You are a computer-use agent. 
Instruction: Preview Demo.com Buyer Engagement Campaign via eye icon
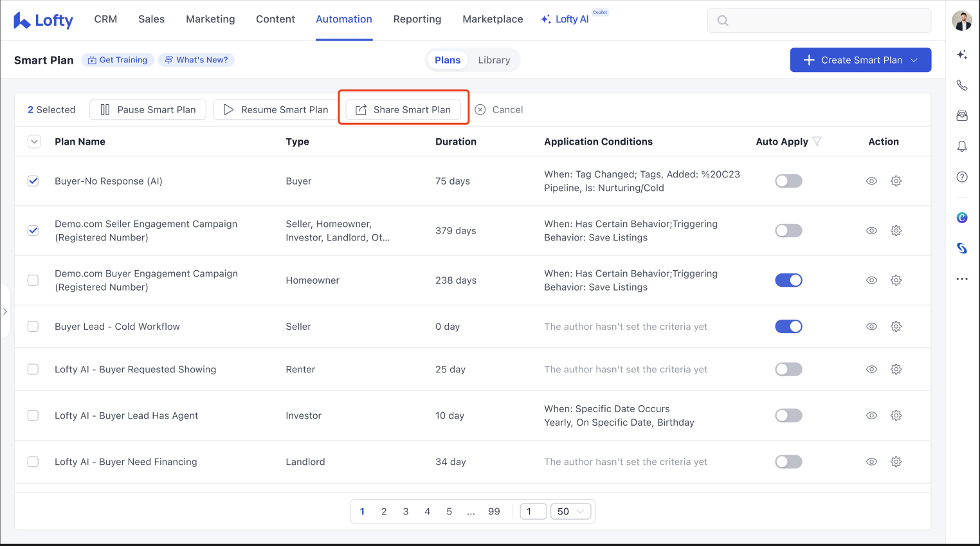pos(871,280)
